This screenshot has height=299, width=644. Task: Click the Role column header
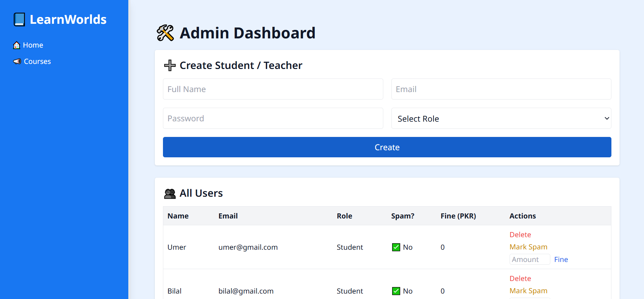[x=344, y=216]
